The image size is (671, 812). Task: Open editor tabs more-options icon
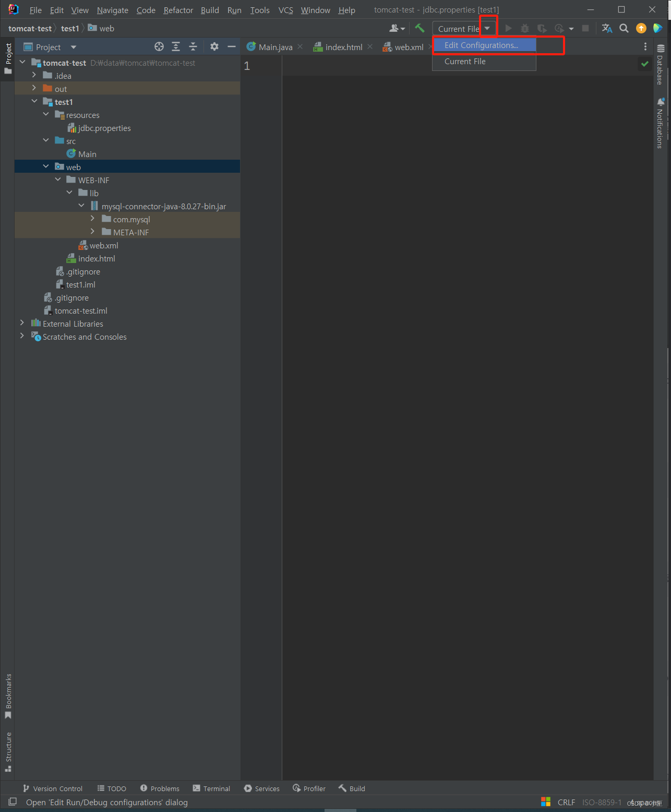pyautogui.click(x=645, y=47)
